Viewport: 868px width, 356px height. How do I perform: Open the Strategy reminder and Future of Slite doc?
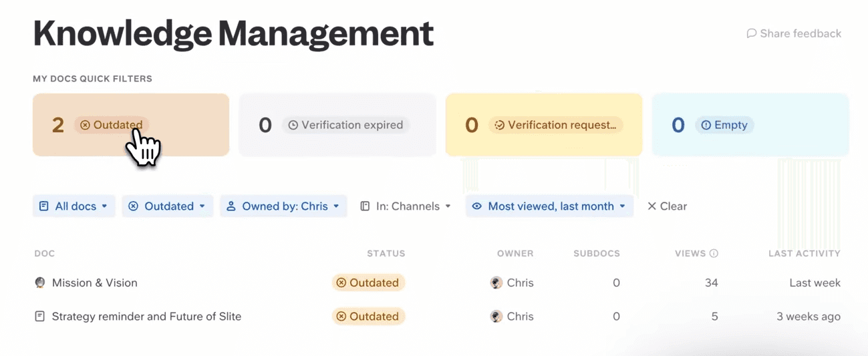click(x=146, y=317)
